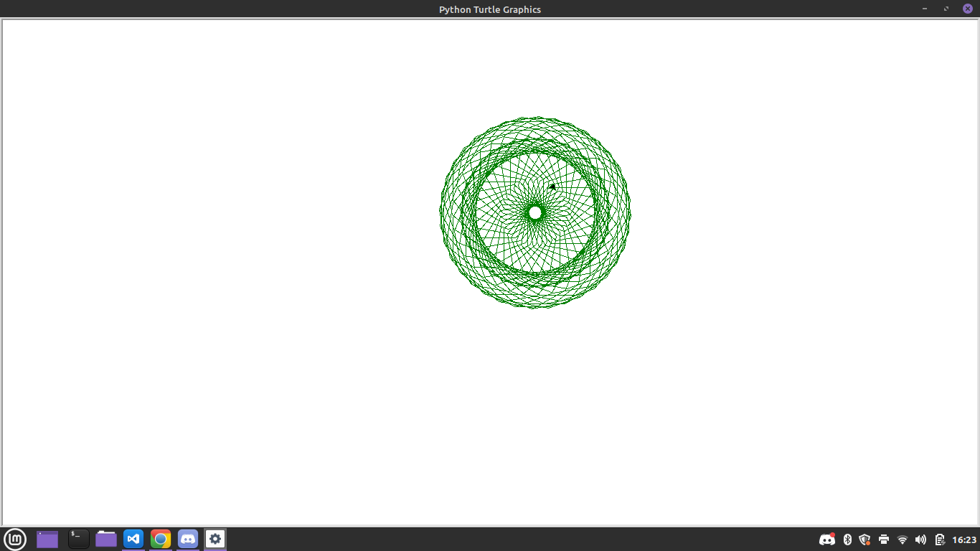
Task: Open the sound volume applet
Action: (920, 540)
